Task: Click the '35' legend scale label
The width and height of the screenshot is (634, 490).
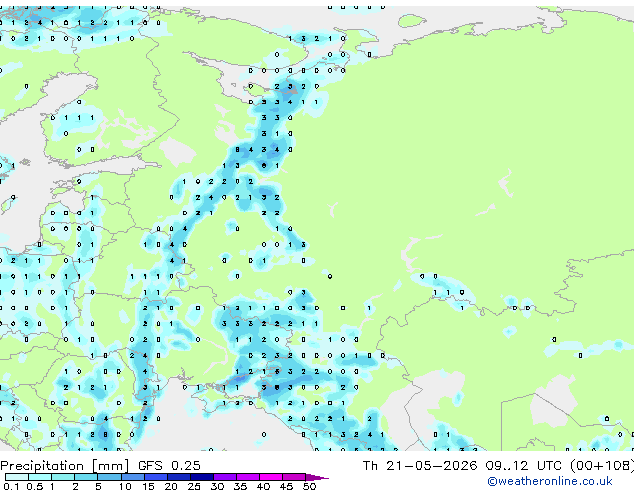Action: click(x=240, y=486)
